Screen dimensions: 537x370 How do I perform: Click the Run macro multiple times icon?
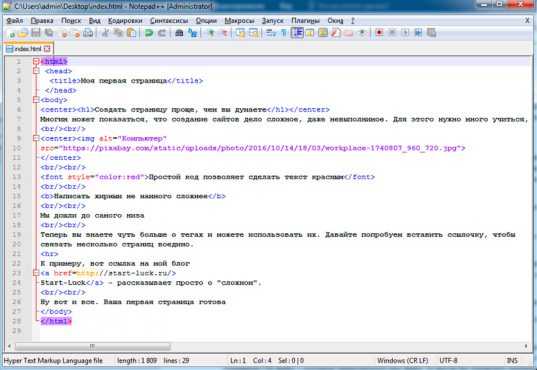click(x=418, y=33)
